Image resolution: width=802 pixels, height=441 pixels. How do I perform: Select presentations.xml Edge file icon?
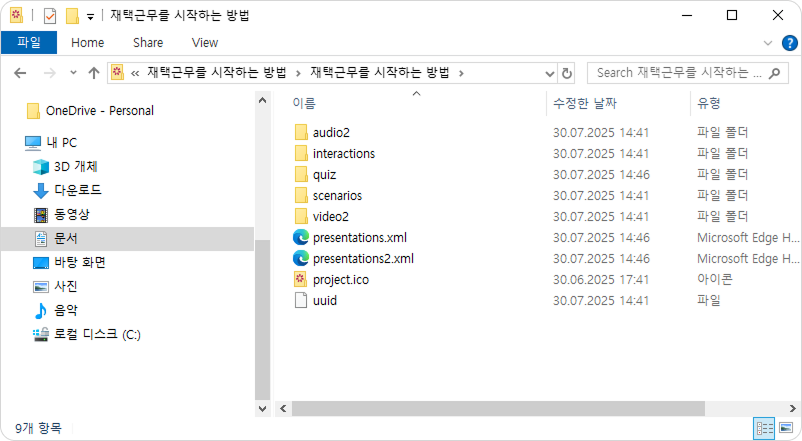[x=301, y=237]
